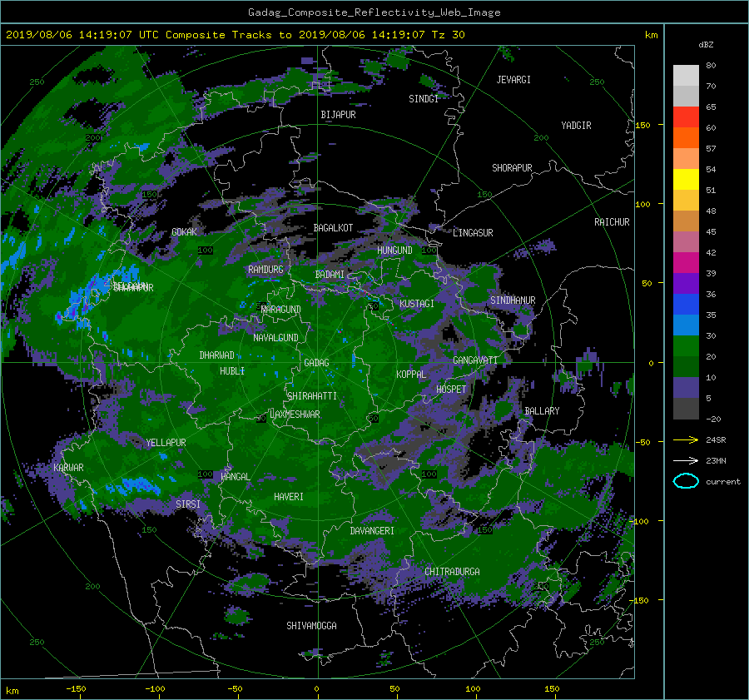Click the GOKAK city label
The width and height of the screenshot is (749, 700).
point(184,231)
